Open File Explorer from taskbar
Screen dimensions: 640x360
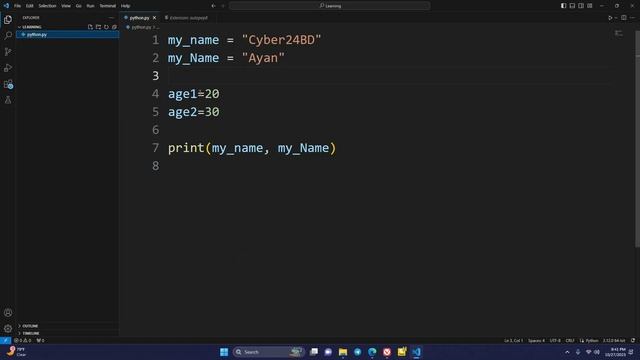pos(343,352)
